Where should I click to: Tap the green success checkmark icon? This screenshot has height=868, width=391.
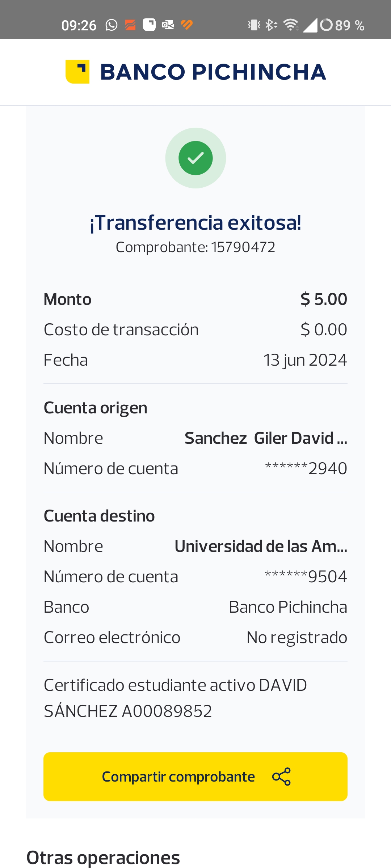[195, 158]
